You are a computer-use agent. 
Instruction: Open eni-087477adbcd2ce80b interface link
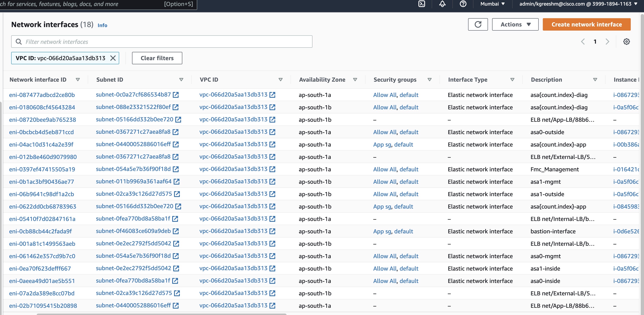[x=42, y=95]
